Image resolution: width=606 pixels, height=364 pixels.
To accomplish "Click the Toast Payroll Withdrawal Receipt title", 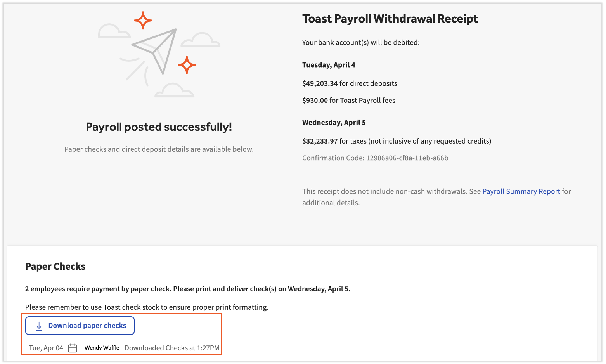I will pyautogui.click(x=390, y=18).
